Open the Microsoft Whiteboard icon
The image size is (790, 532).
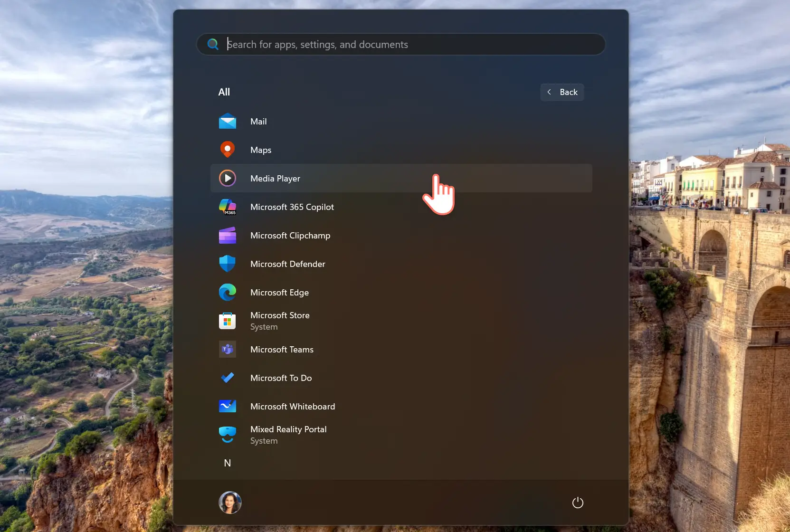[228, 406]
